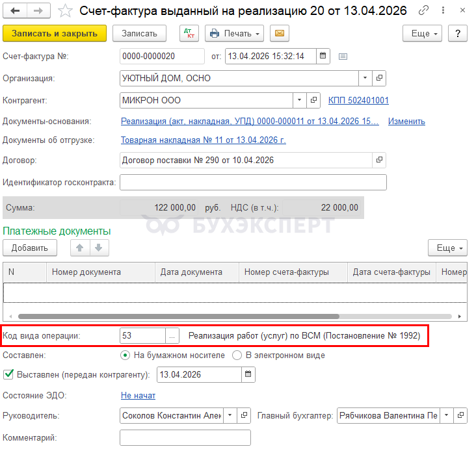Select На бумажном носителе option
This screenshot has width=476, height=451.
(x=126, y=355)
